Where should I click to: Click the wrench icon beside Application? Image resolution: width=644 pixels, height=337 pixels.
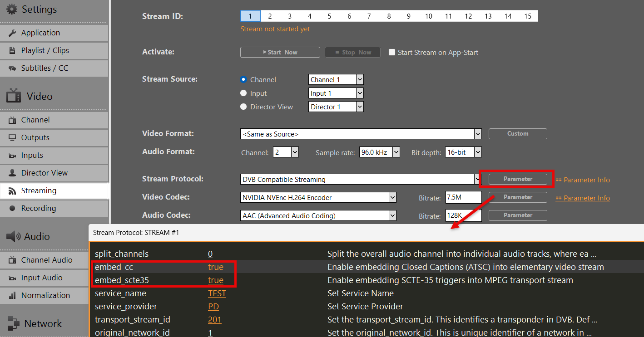pyautogui.click(x=12, y=33)
